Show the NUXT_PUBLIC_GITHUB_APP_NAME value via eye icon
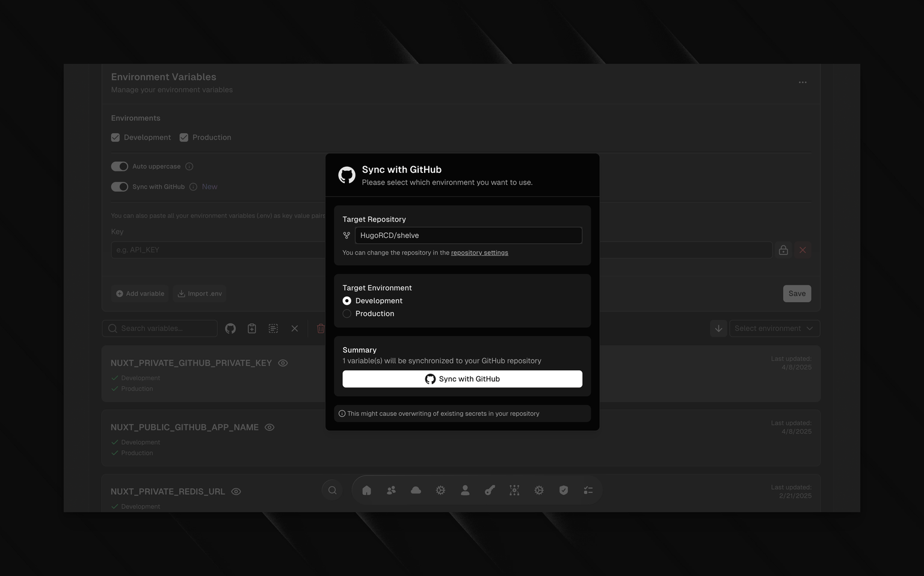Viewport: 924px width, 576px height. (269, 427)
